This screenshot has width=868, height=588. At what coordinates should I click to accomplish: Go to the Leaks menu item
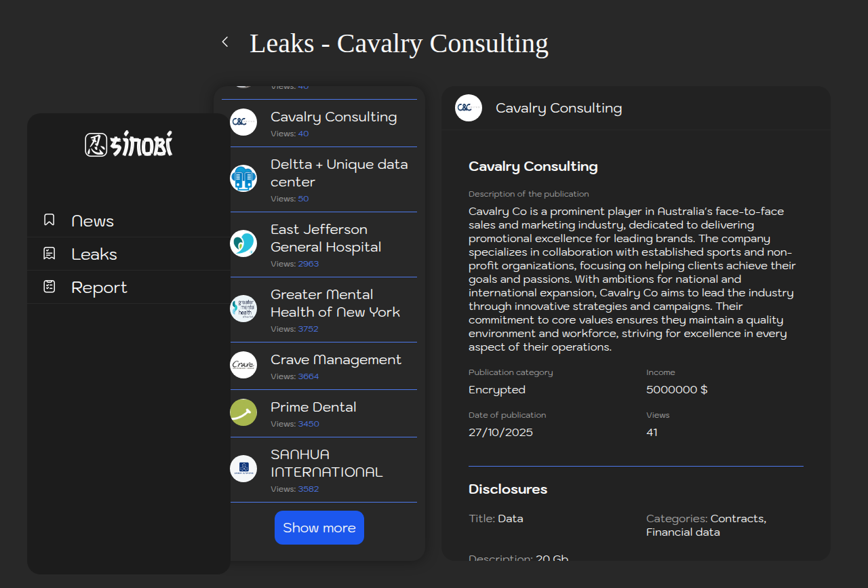pyautogui.click(x=94, y=254)
